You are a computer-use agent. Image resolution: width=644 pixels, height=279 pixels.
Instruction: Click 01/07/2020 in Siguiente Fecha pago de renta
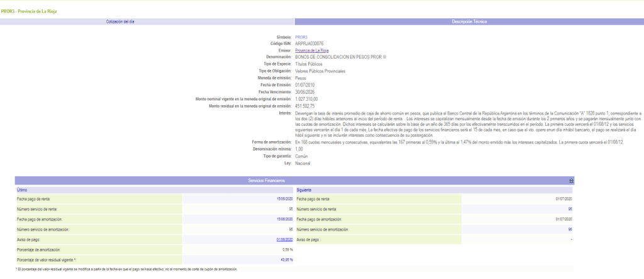coord(564,199)
